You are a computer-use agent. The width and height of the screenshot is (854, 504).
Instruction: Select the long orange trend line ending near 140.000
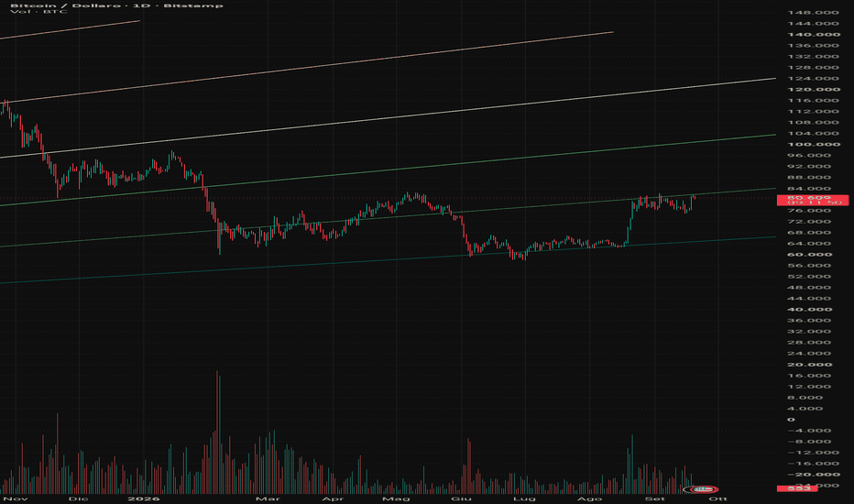tap(307, 67)
